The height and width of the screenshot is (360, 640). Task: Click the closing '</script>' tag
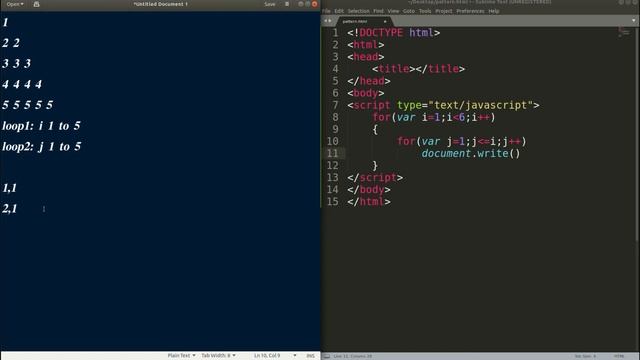point(375,178)
